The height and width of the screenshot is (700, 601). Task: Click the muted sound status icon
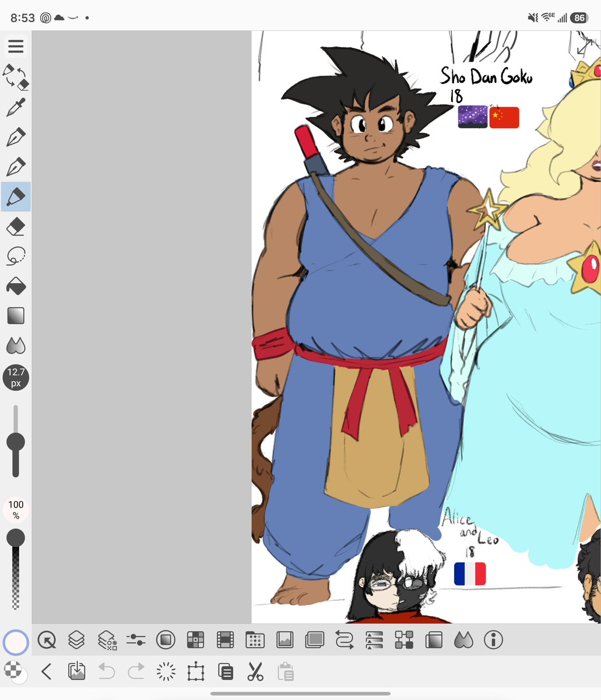pos(533,17)
